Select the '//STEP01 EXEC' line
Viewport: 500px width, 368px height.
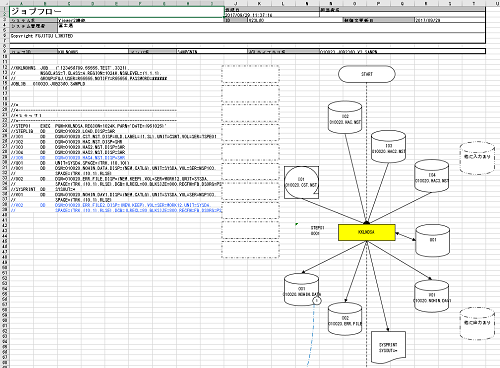pos(88,126)
